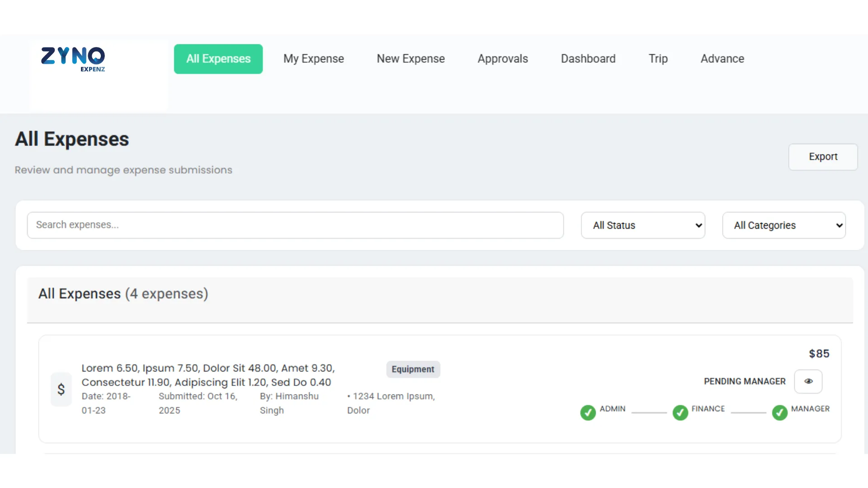Switch to the My Expense tab

pos(313,59)
